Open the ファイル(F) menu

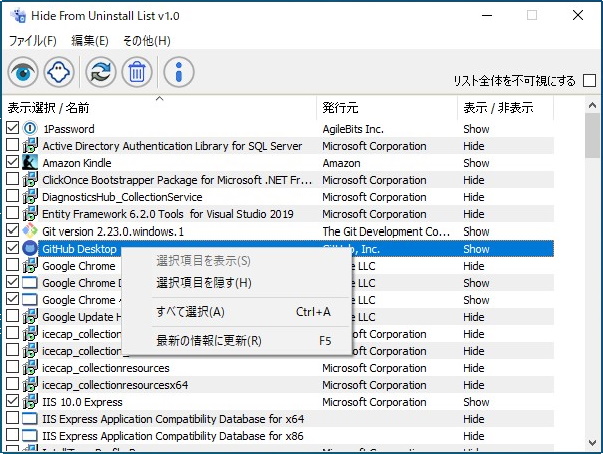[x=33, y=41]
